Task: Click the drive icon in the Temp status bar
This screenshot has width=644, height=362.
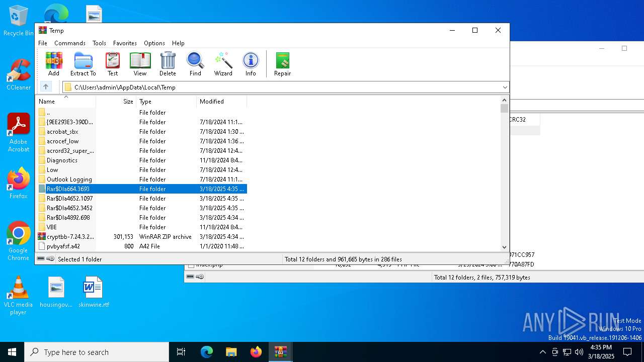Action: [x=41, y=259]
